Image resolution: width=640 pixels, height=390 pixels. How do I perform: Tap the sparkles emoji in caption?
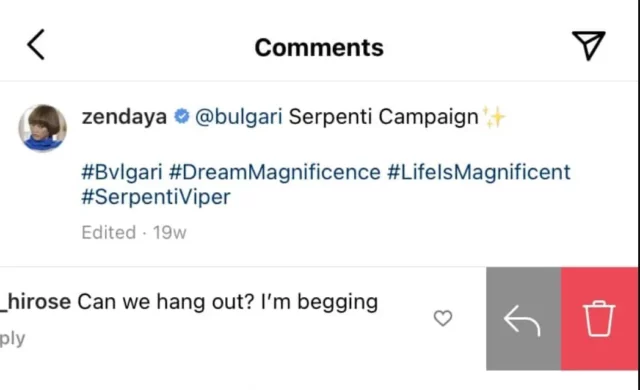pos(493,117)
